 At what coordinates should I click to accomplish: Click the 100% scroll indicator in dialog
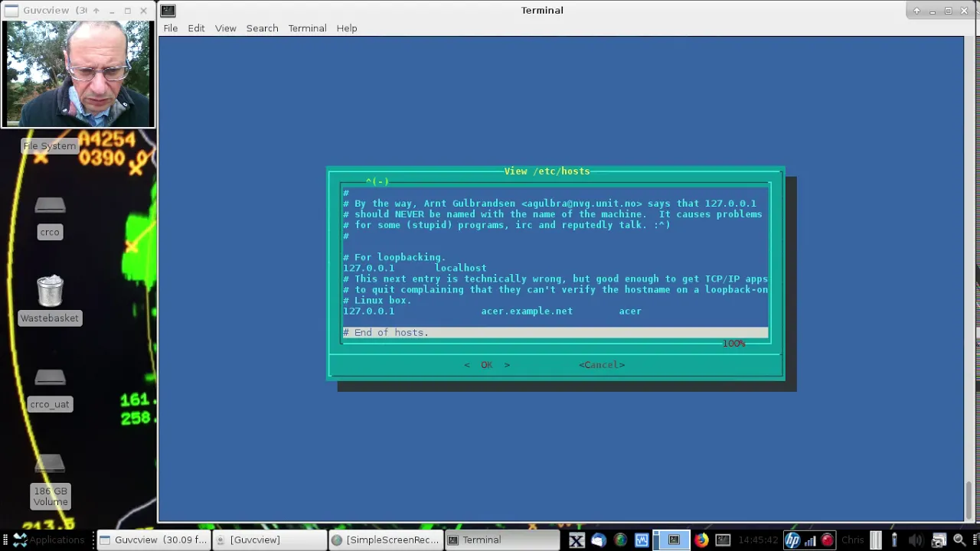click(733, 344)
